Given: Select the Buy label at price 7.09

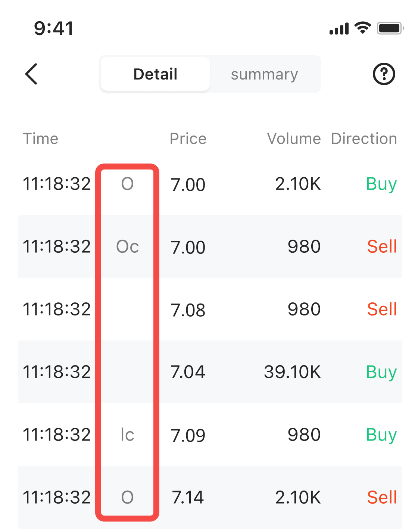Looking at the screenshot, I should click(x=381, y=435).
